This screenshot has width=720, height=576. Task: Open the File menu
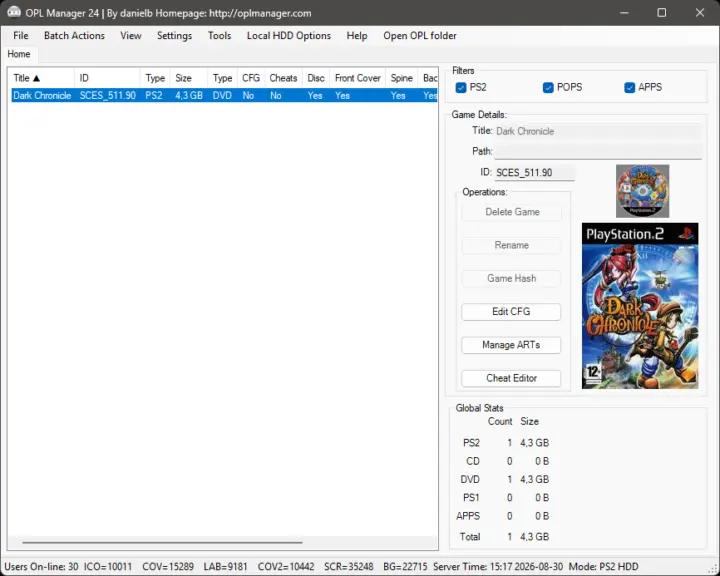point(21,35)
